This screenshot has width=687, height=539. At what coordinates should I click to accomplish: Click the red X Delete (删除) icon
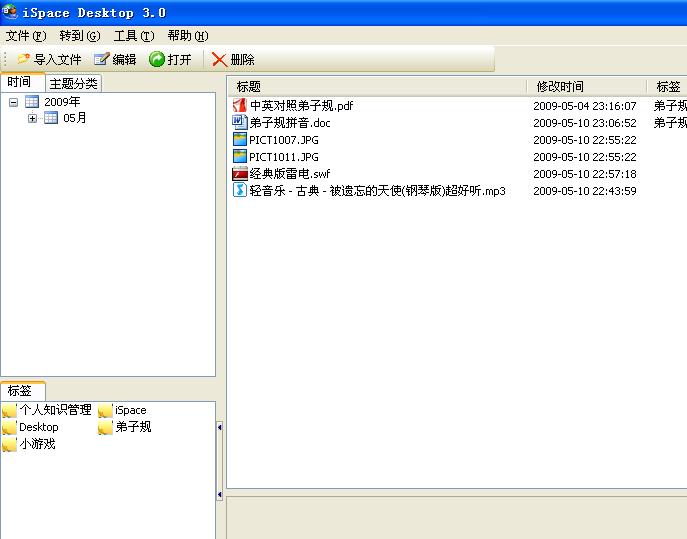pos(219,60)
